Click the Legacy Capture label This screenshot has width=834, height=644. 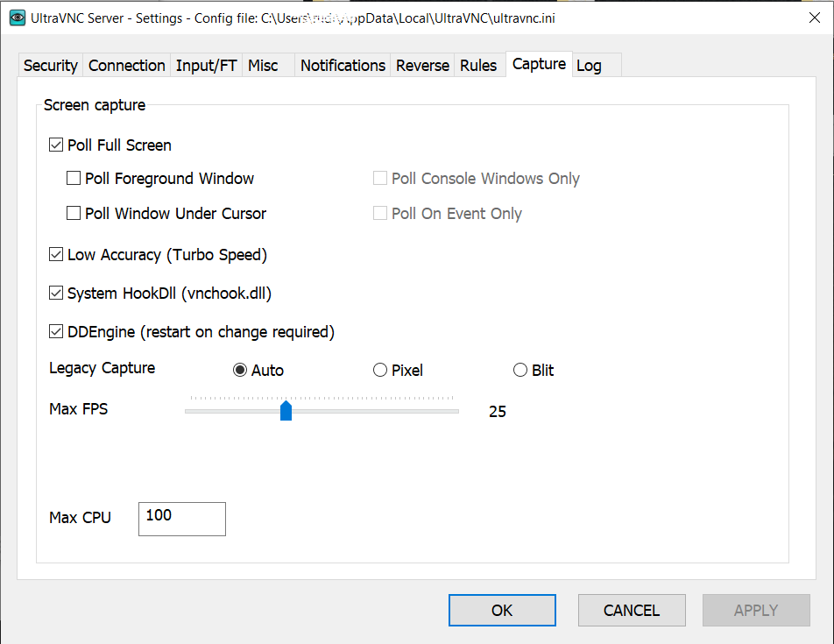102,368
